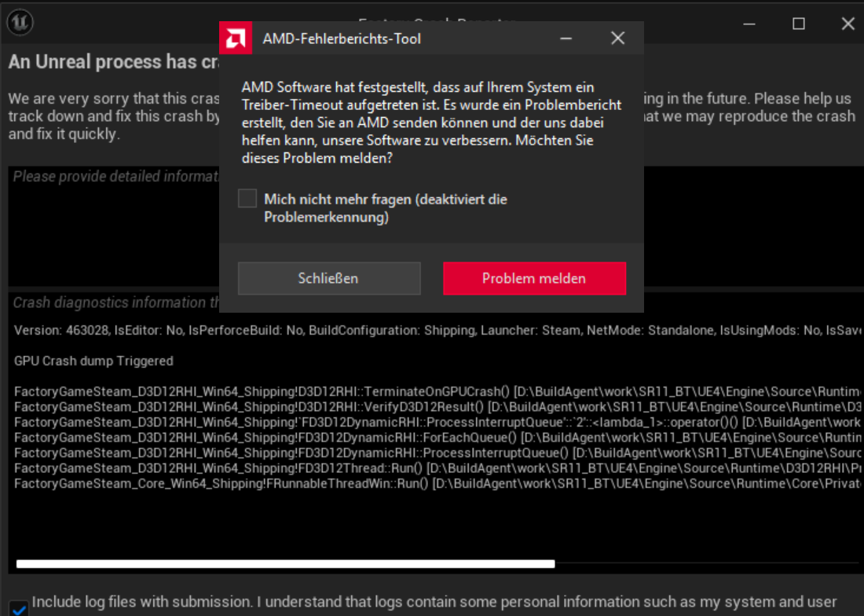Click the ForEachQueue() stack trace line

coord(437,438)
